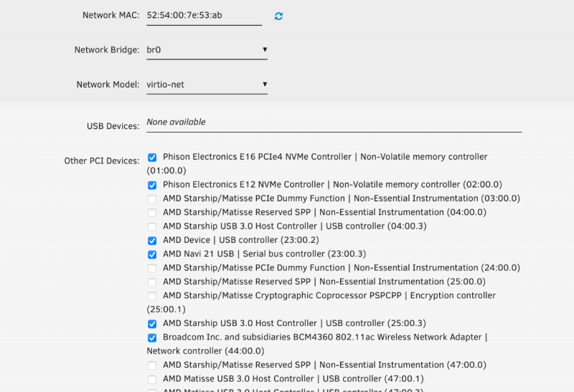Uncheck Phison E12 NVMe Controller

click(152, 185)
